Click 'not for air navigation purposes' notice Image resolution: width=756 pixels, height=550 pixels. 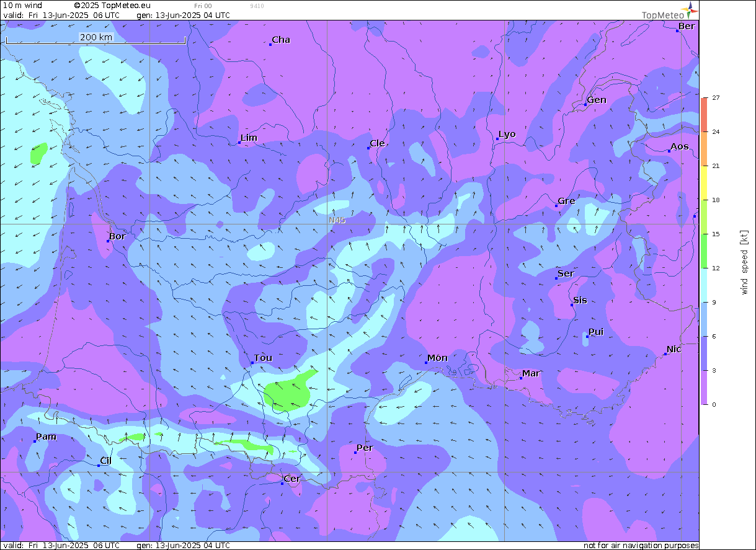pos(641,546)
